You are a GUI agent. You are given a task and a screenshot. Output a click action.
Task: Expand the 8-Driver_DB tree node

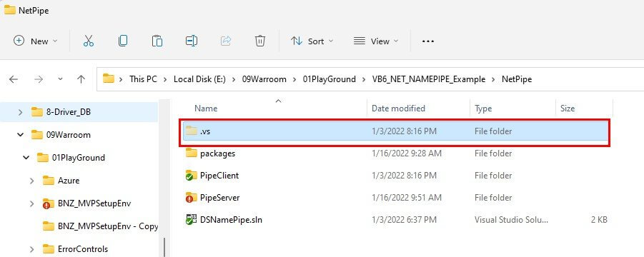click(20, 112)
